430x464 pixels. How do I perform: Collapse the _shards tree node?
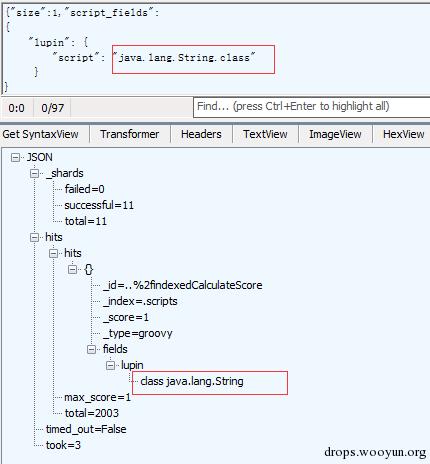coord(34,173)
